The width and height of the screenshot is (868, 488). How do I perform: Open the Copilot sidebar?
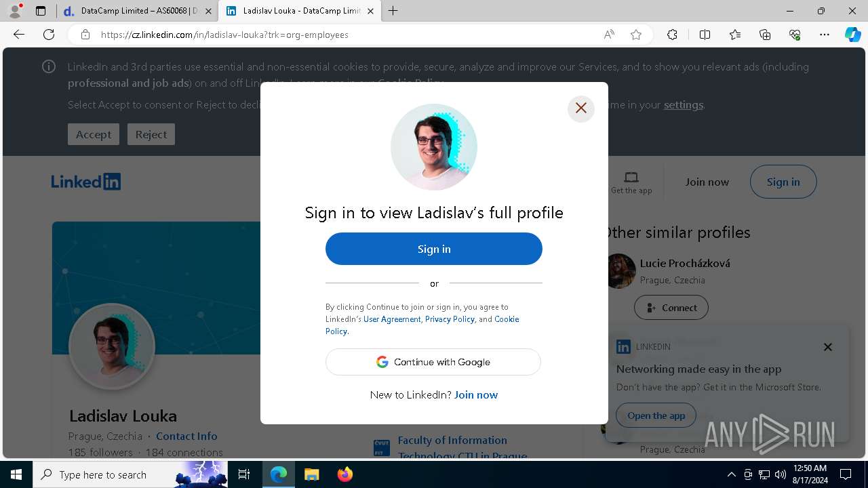coord(852,35)
